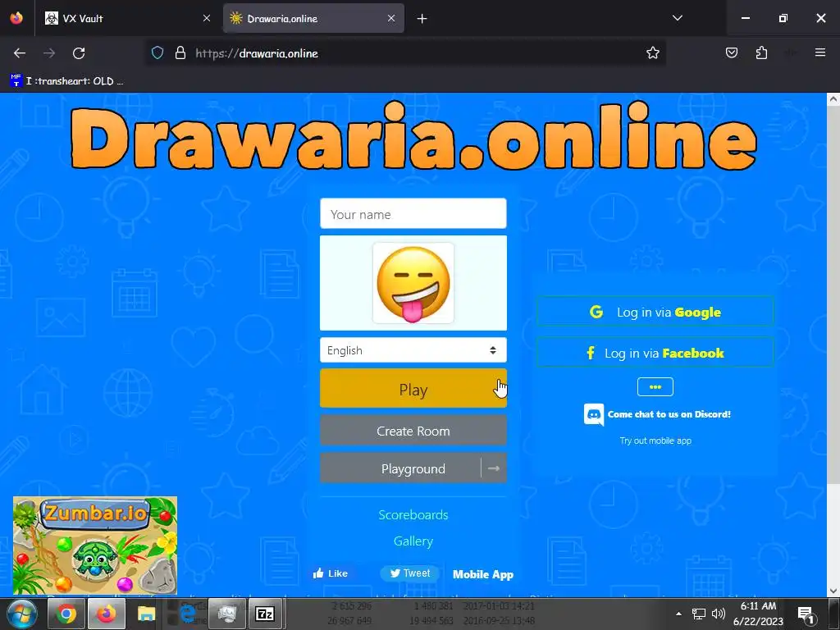This screenshot has height=630, width=840.
Task: Click the taskbar clock and date
Action: pyautogui.click(x=758, y=614)
